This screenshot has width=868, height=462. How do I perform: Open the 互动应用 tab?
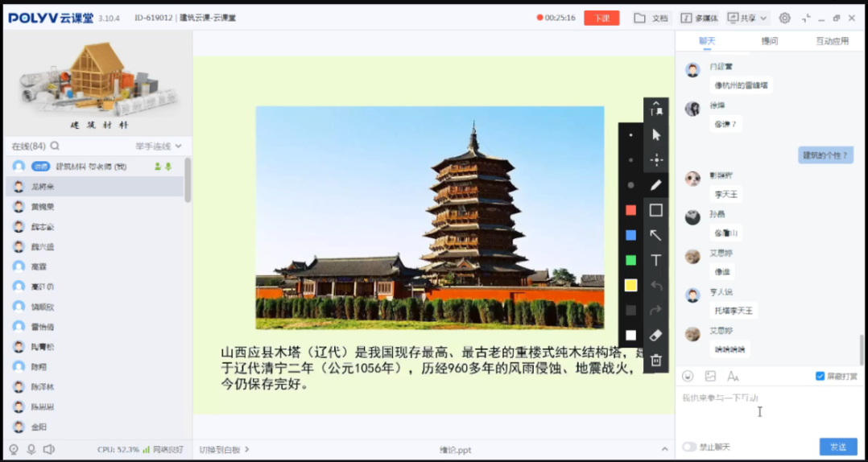point(832,41)
